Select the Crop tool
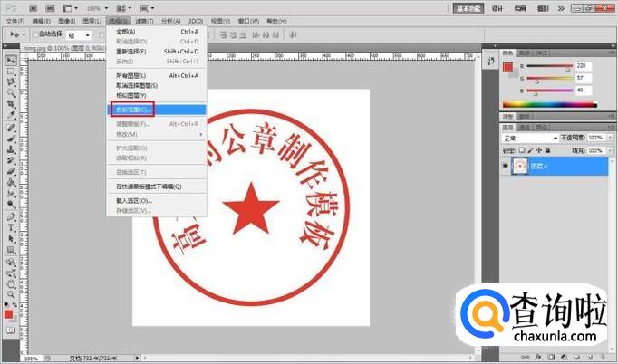This screenshot has height=364, width=618. 11,104
